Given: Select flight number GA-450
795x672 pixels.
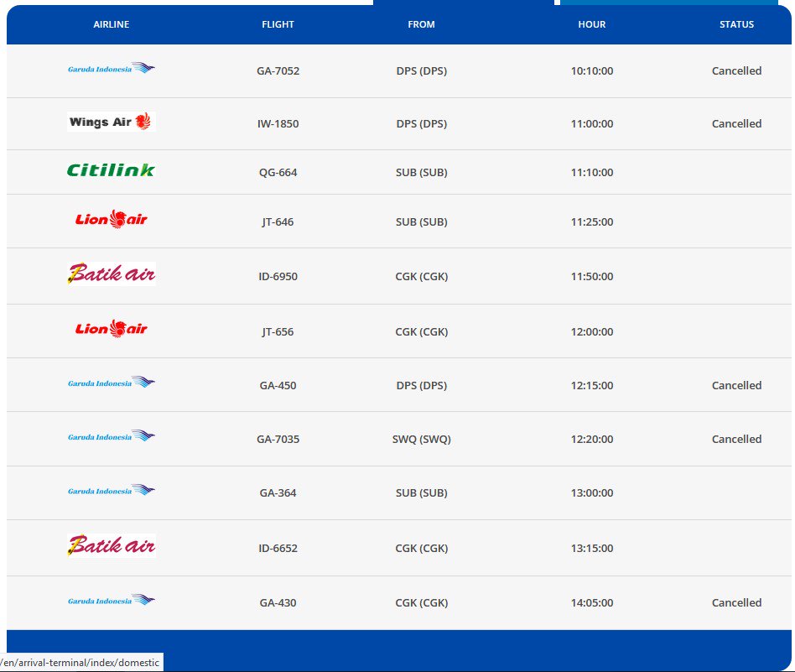Looking at the screenshot, I should (x=278, y=385).
